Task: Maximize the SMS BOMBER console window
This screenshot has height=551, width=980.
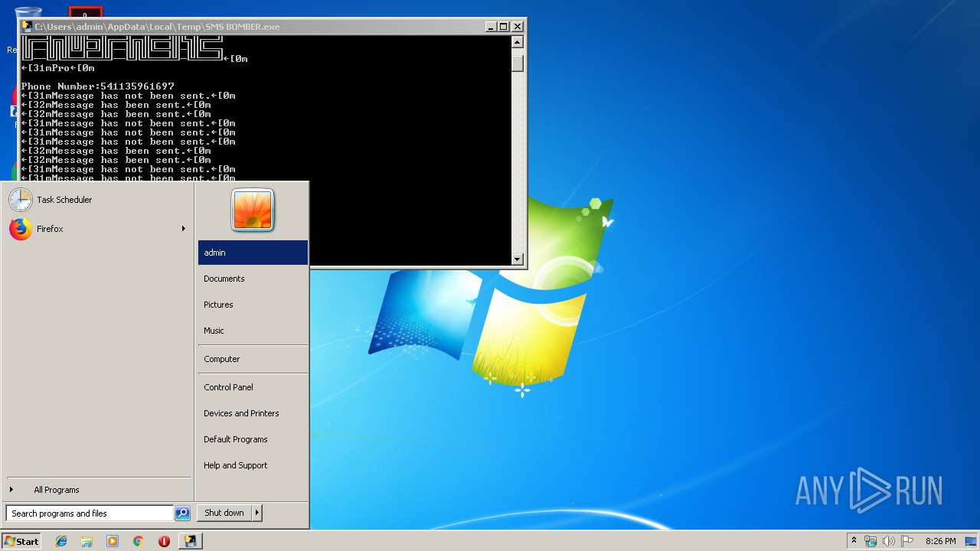Action: pos(503,26)
